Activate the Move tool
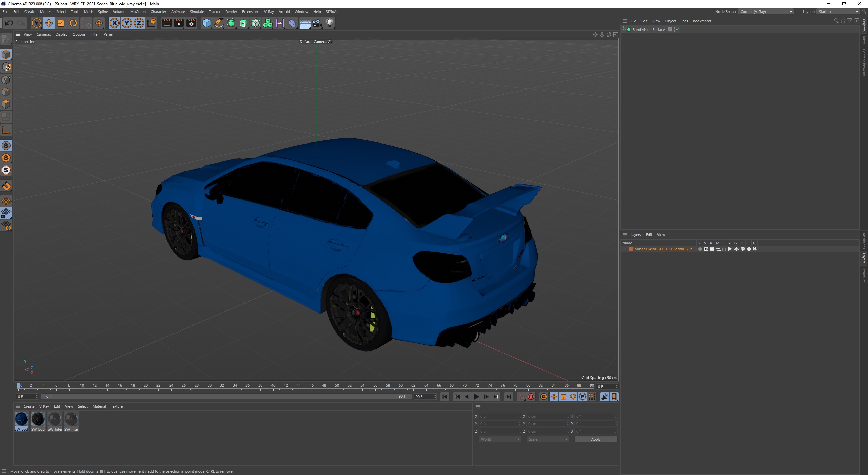This screenshot has width=868, height=475. (49, 23)
